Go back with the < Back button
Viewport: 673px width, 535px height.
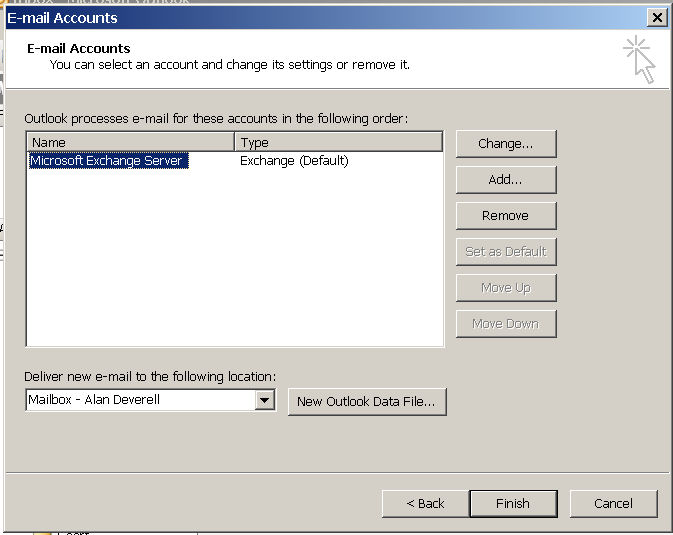pyautogui.click(x=425, y=504)
